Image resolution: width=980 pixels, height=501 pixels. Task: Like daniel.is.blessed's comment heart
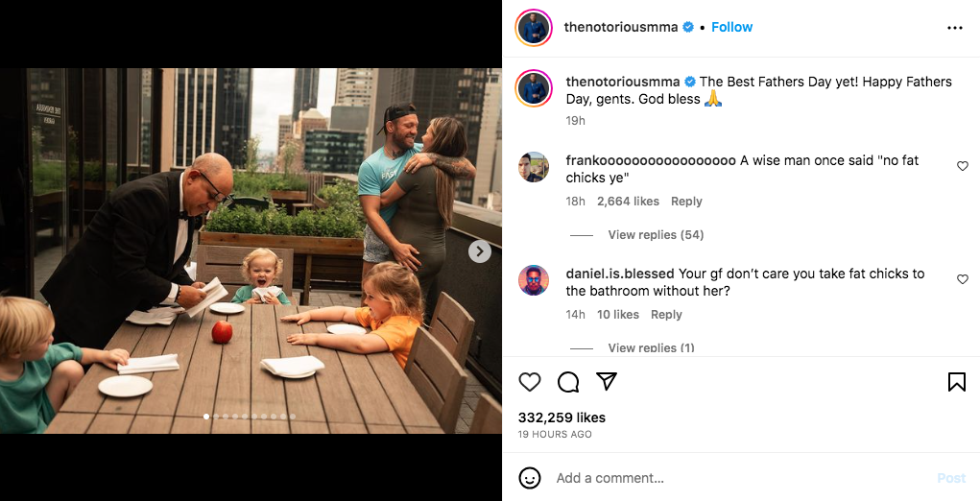(x=963, y=279)
